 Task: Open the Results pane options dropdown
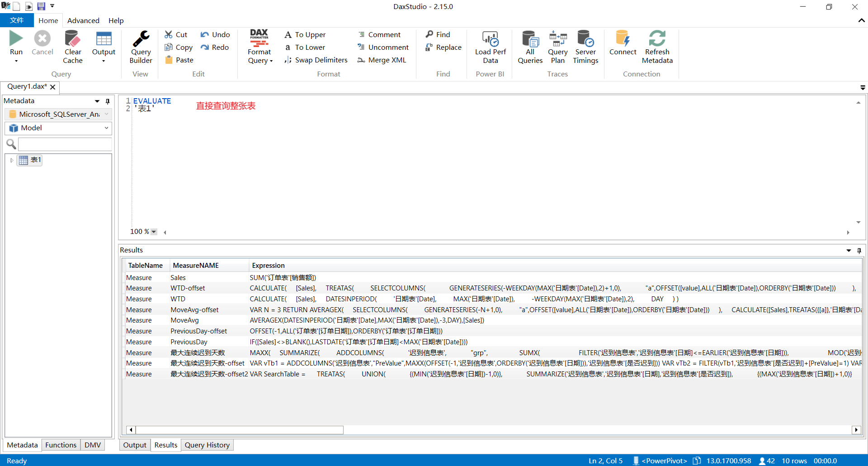849,250
